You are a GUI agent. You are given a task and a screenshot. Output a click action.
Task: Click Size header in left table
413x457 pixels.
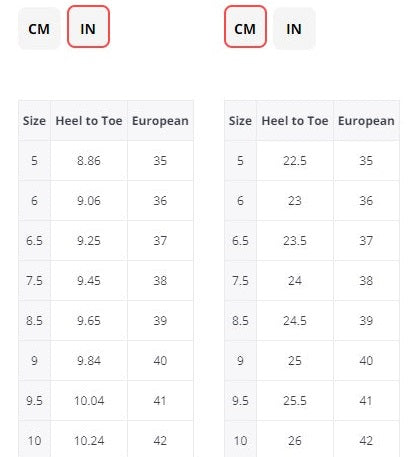coord(34,121)
